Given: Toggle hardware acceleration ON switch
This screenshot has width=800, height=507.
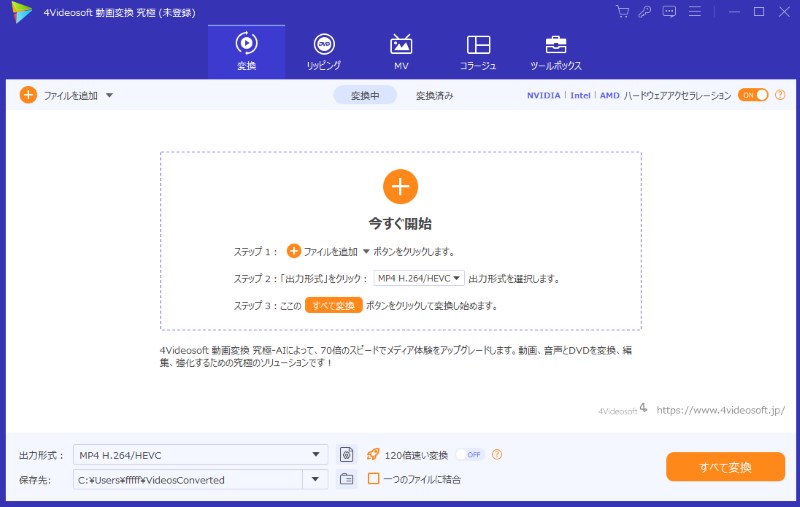Looking at the screenshot, I should (x=753, y=95).
